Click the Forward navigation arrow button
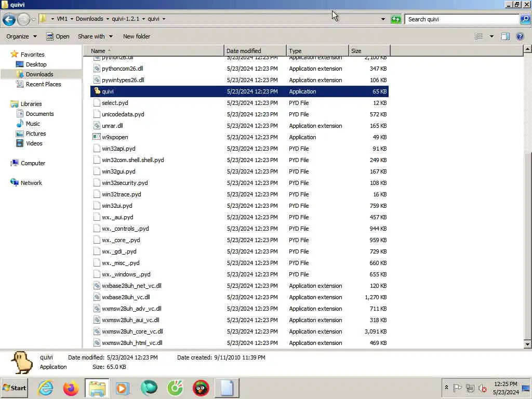This screenshot has width=532, height=399. [x=23, y=19]
